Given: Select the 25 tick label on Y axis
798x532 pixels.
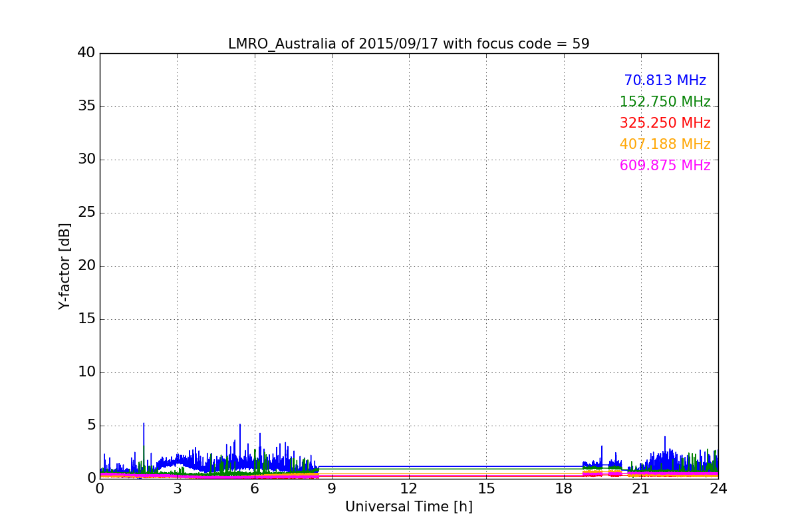Looking at the screenshot, I should pyautogui.click(x=86, y=213).
